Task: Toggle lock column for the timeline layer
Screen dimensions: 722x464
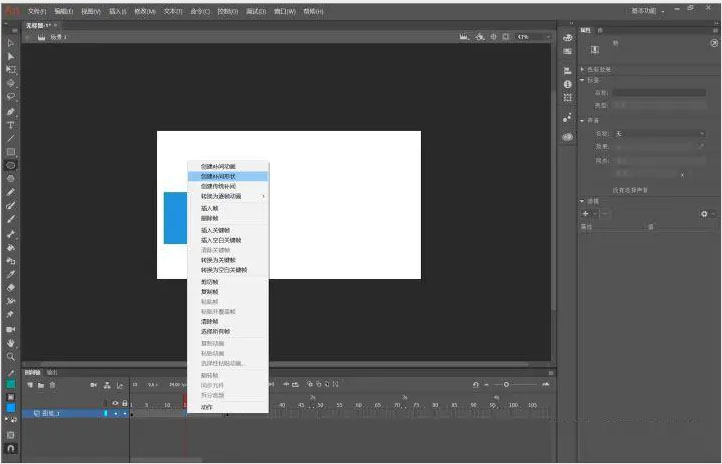Action: click(123, 412)
